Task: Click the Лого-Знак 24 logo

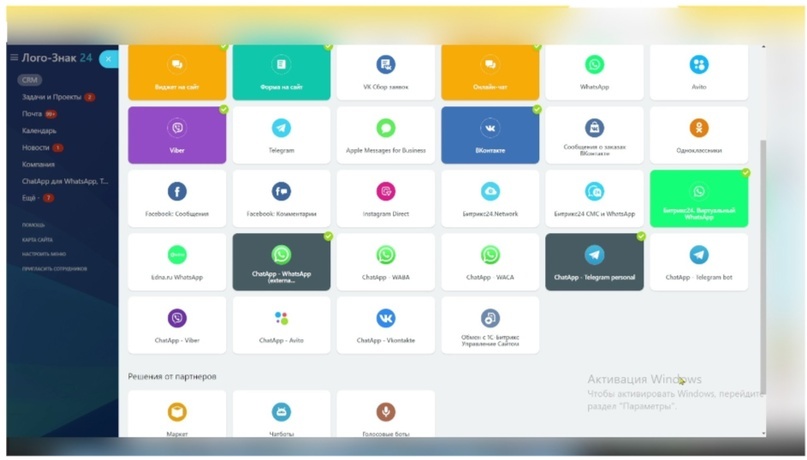Action: (57, 58)
